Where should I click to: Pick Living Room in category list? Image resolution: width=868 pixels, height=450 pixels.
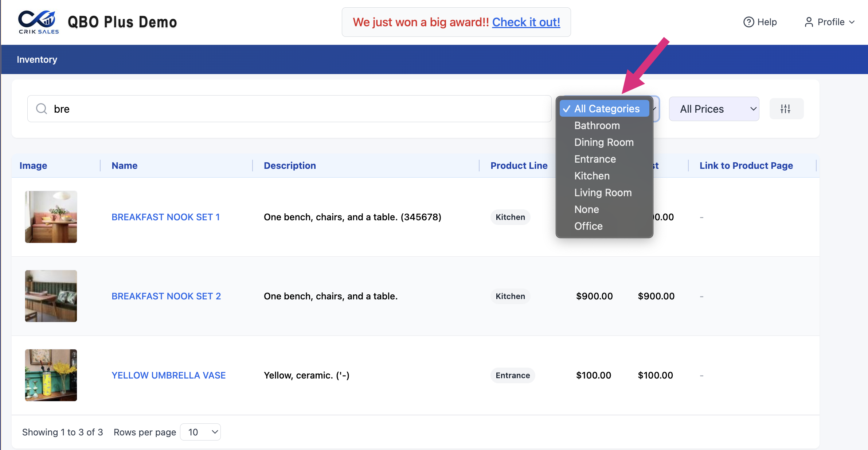pyautogui.click(x=604, y=193)
